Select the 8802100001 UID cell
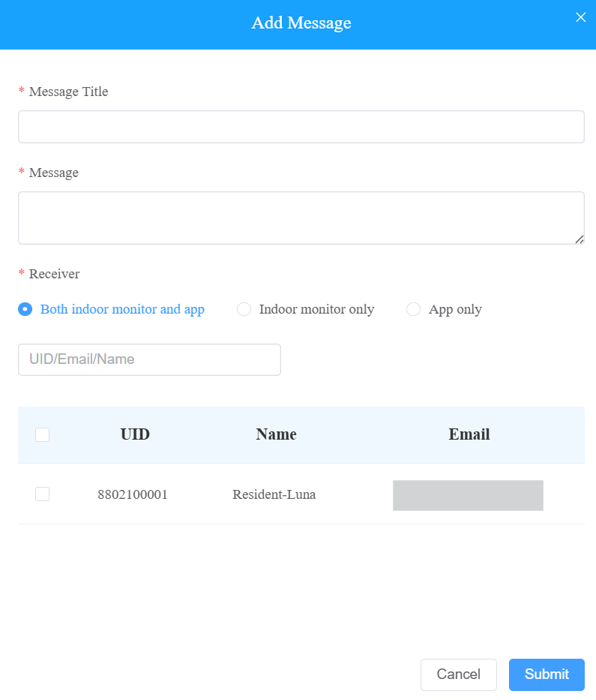Image resolution: width=596 pixels, height=700 pixels. [x=133, y=494]
